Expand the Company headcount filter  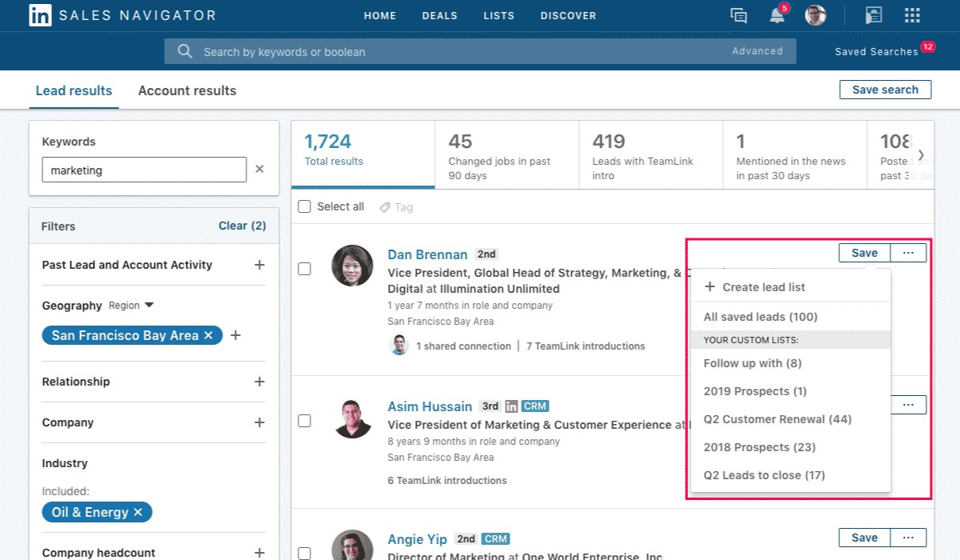[x=260, y=553]
